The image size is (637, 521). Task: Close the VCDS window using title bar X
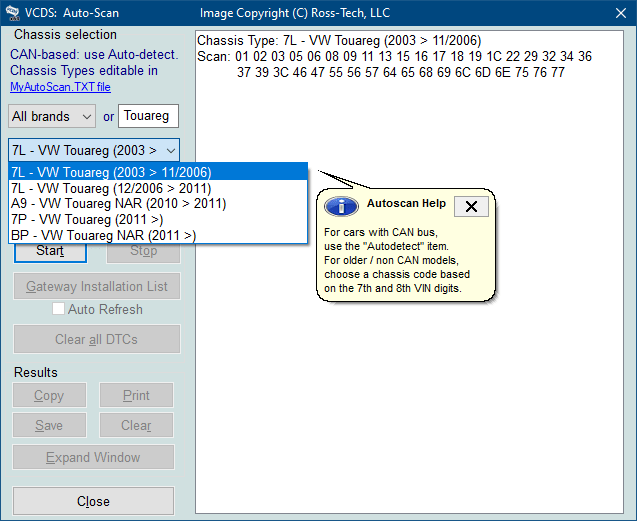pyautogui.click(x=618, y=13)
